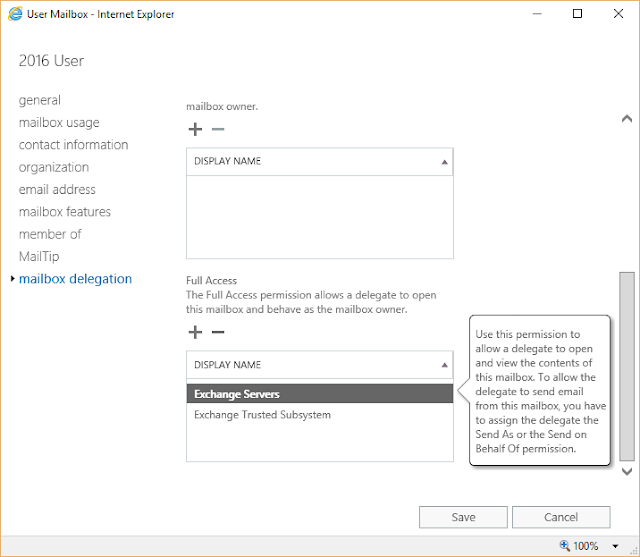Click the zoom magnifier icon in status bar
The width and height of the screenshot is (640, 557).
pyautogui.click(x=564, y=545)
